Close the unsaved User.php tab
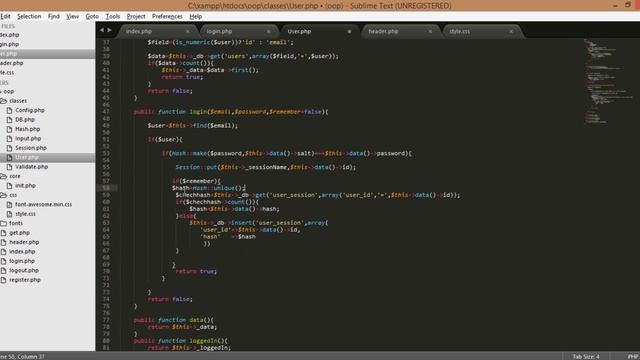Screen dimensions: 640x360 [349, 31]
